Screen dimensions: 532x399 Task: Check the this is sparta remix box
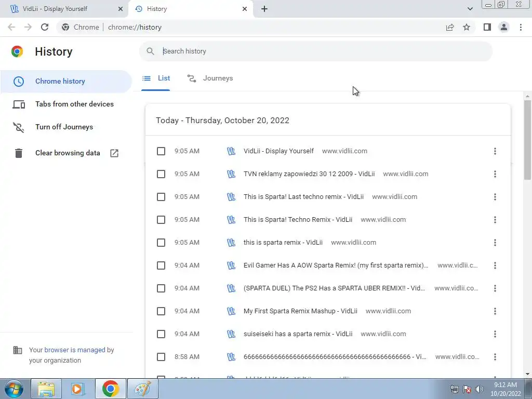161,243
